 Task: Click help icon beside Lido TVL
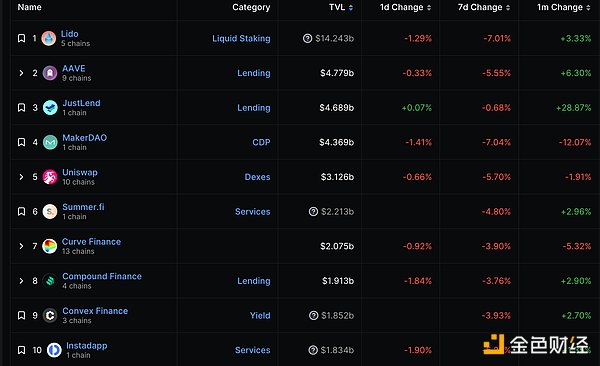[307, 38]
